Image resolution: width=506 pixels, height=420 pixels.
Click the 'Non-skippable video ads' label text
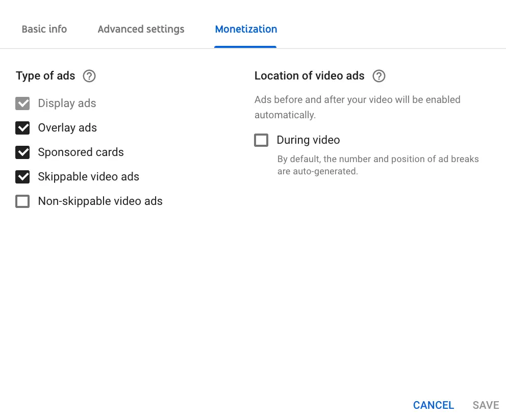click(100, 201)
